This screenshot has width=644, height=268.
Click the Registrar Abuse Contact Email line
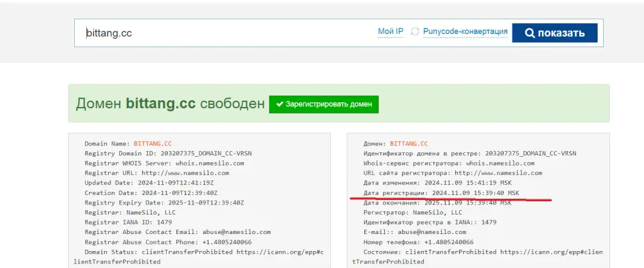[178, 232]
